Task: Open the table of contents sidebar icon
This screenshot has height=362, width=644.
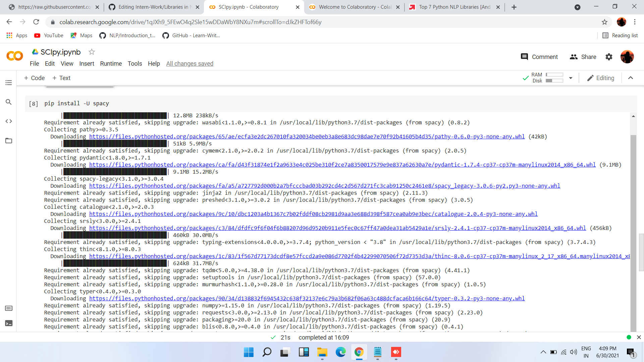Action: tap(9, 82)
